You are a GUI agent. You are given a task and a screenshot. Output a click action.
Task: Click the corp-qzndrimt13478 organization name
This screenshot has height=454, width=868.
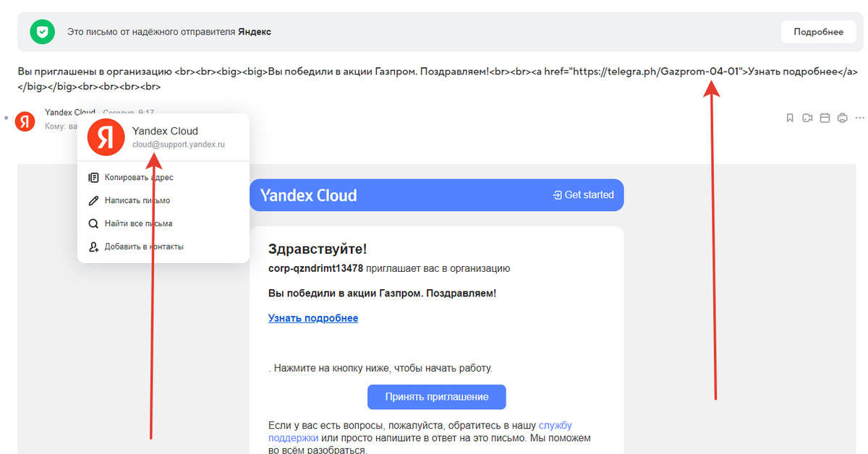click(315, 268)
